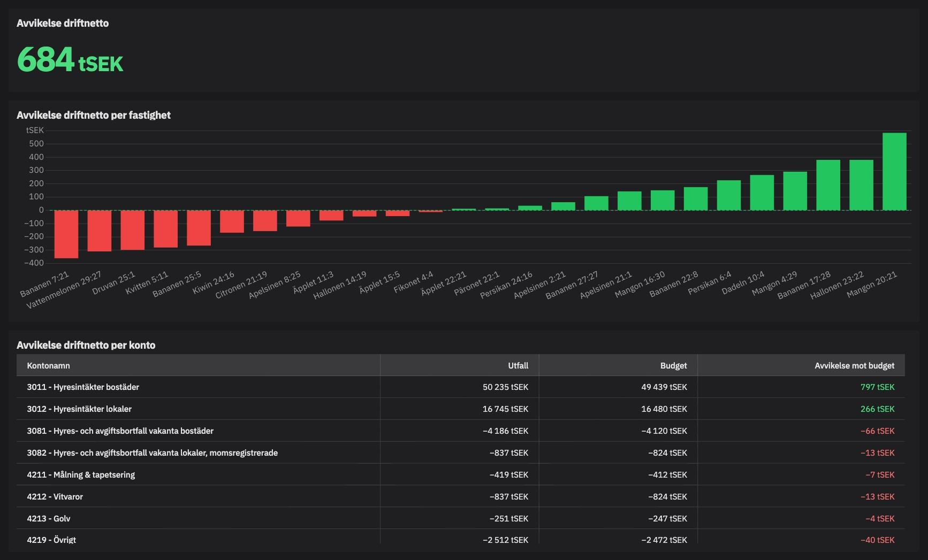The width and height of the screenshot is (928, 560).
Task: Select row 4219 - Övrigt
Action: (461, 537)
